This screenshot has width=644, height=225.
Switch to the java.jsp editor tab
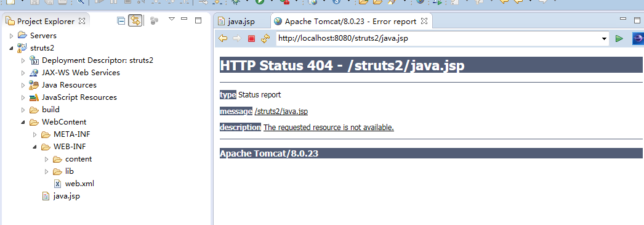242,22
